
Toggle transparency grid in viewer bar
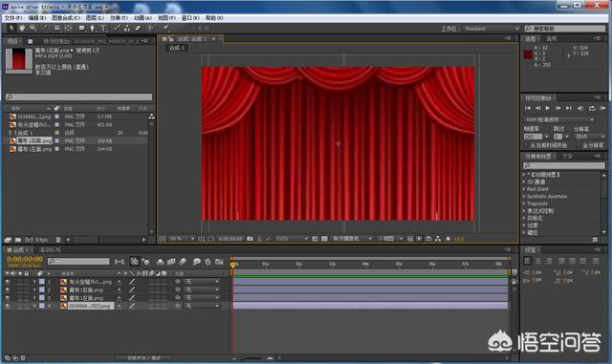tap(324, 239)
